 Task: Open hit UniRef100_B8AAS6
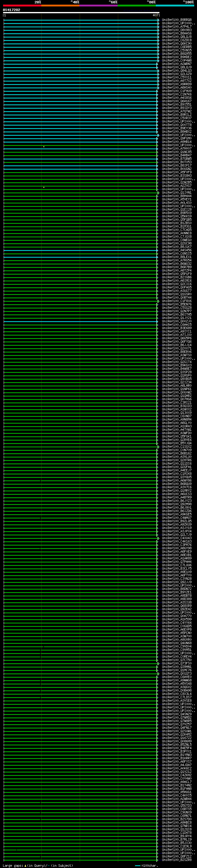pos(177,33)
